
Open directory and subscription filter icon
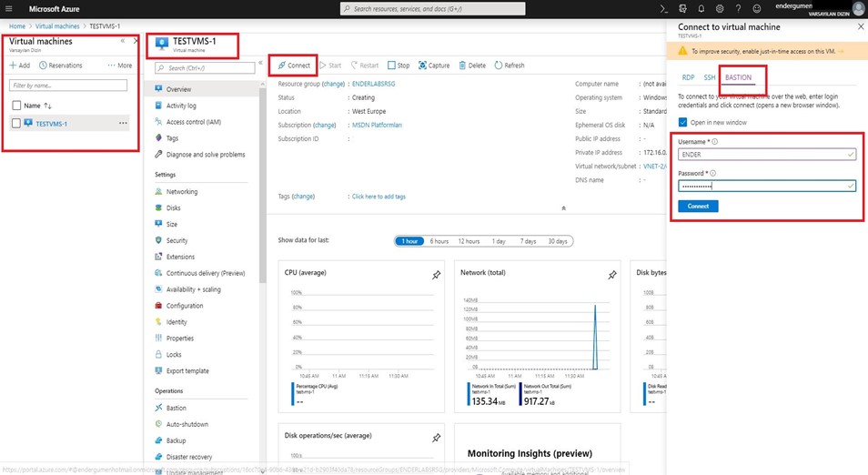pos(682,9)
